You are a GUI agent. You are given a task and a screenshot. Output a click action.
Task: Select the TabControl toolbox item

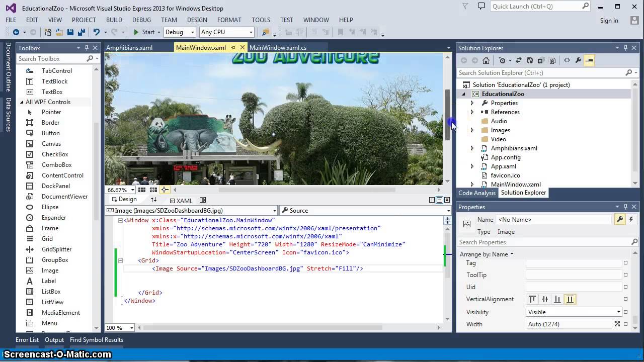pos(57,71)
